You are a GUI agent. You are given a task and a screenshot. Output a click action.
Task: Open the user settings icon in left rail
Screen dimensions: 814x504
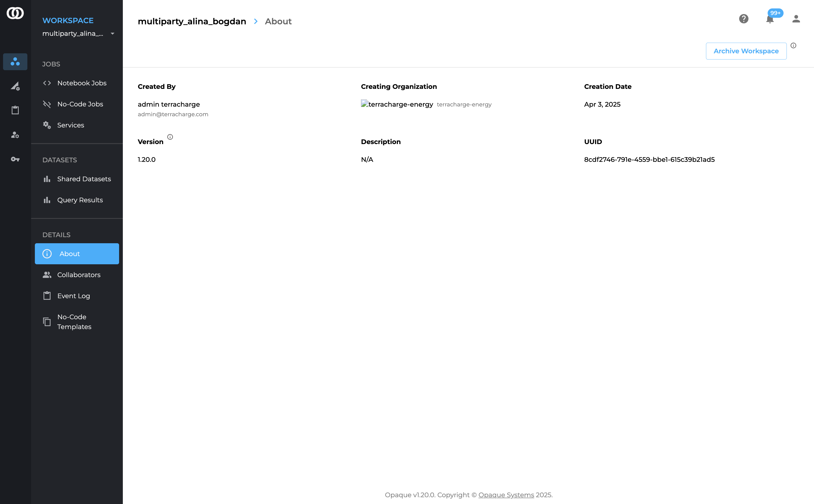(15, 135)
